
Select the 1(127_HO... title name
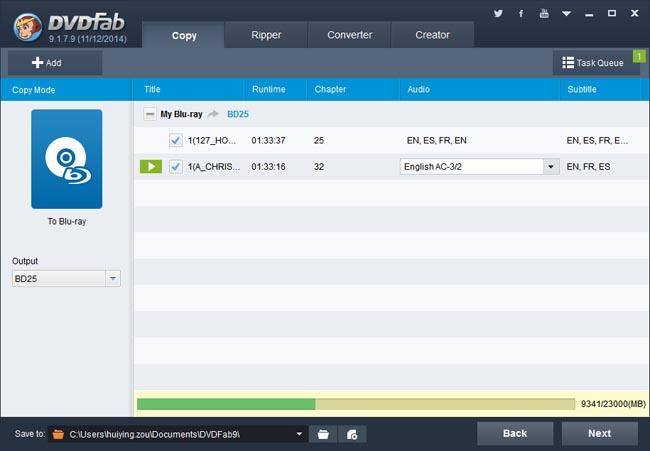tap(212, 141)
